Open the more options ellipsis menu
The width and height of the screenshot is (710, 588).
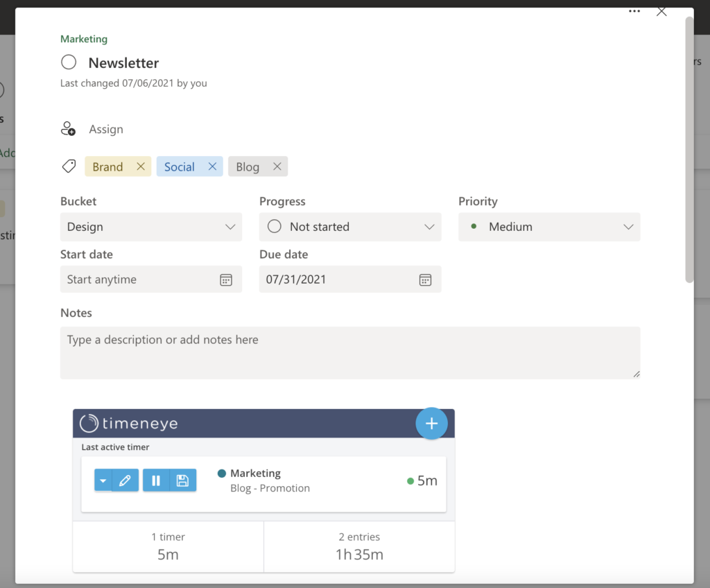[634, 11]
